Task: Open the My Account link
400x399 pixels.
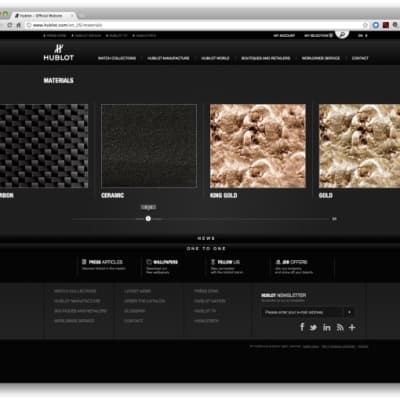Action: (284, 35)
